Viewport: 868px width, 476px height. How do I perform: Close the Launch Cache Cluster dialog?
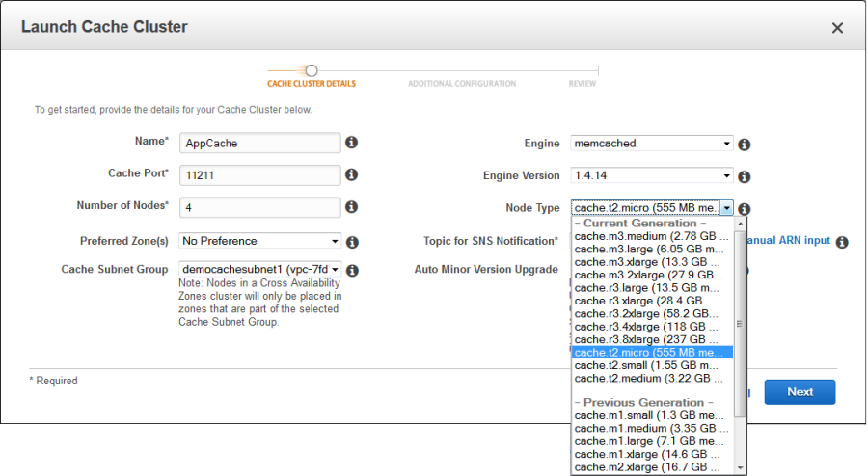click(837, 28)
